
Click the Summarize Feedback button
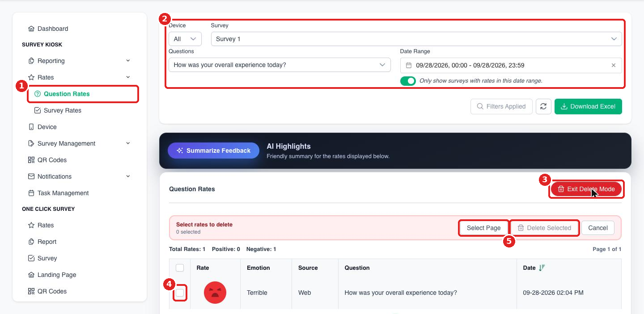coord(213,151)
